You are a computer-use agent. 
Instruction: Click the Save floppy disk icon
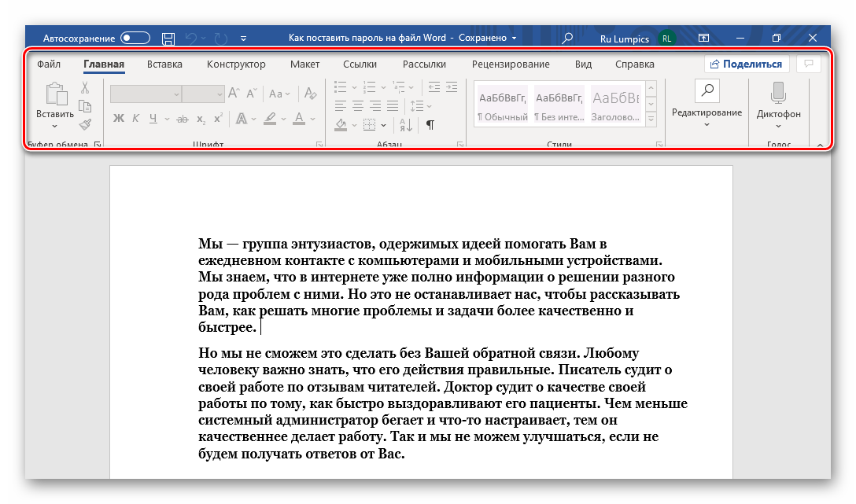[x=168, y=38]
